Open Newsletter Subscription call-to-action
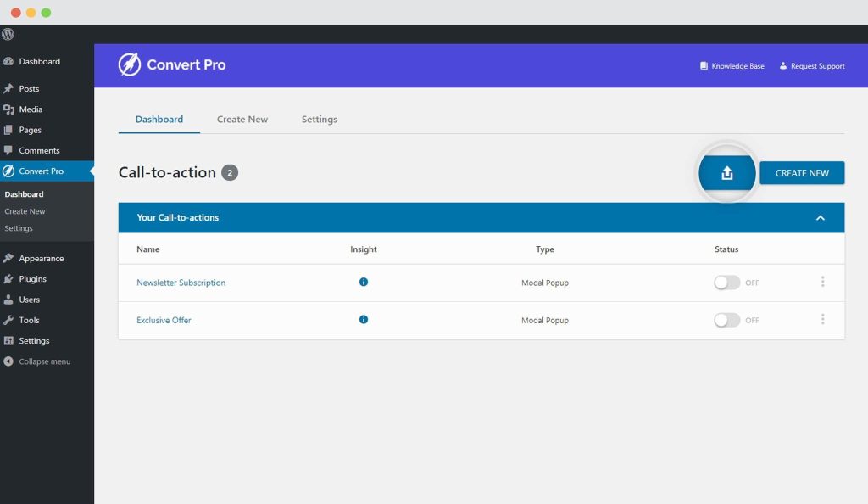Screen dimensions: 868x504 coord(181,283)
